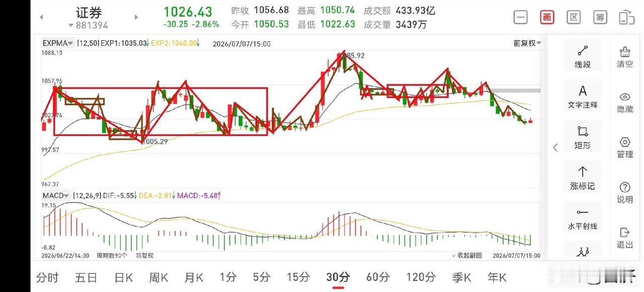Viewport: 644px width, 292px height.
Task: Click the -30.25 -2.86% change value
Action: point(191,24)
